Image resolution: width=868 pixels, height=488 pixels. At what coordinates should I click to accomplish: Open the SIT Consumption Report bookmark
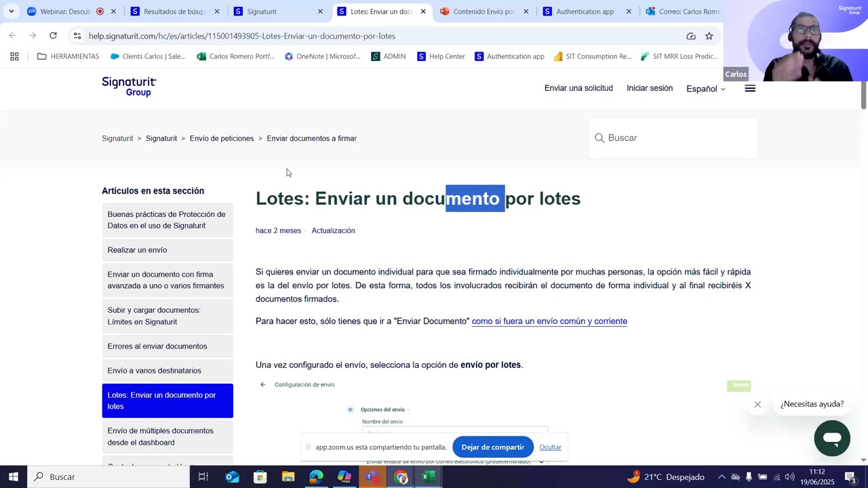click(593, 56)
